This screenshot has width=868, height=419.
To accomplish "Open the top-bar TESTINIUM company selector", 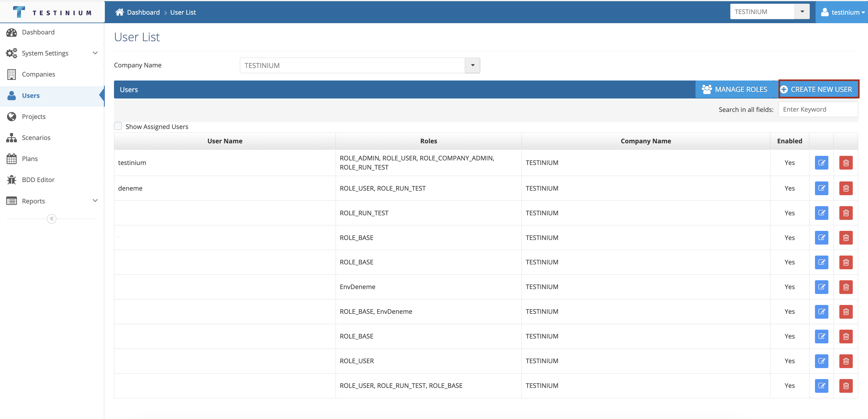I will point(802,12).
